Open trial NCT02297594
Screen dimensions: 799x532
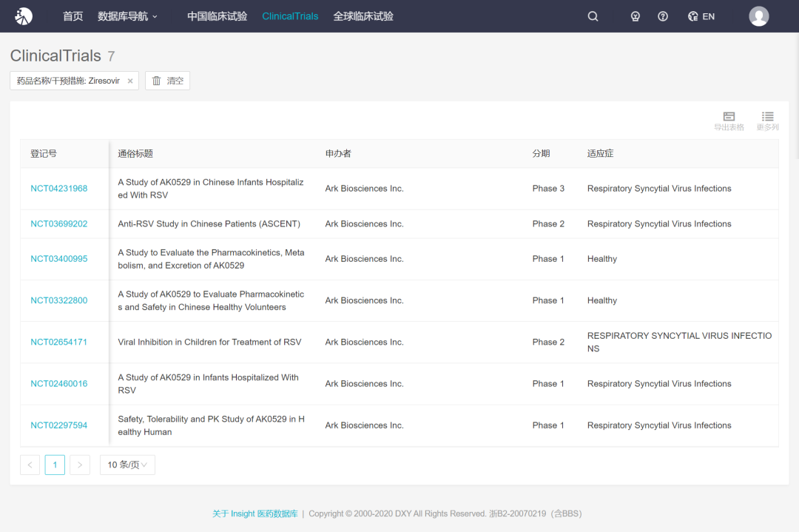pos(59,425)
